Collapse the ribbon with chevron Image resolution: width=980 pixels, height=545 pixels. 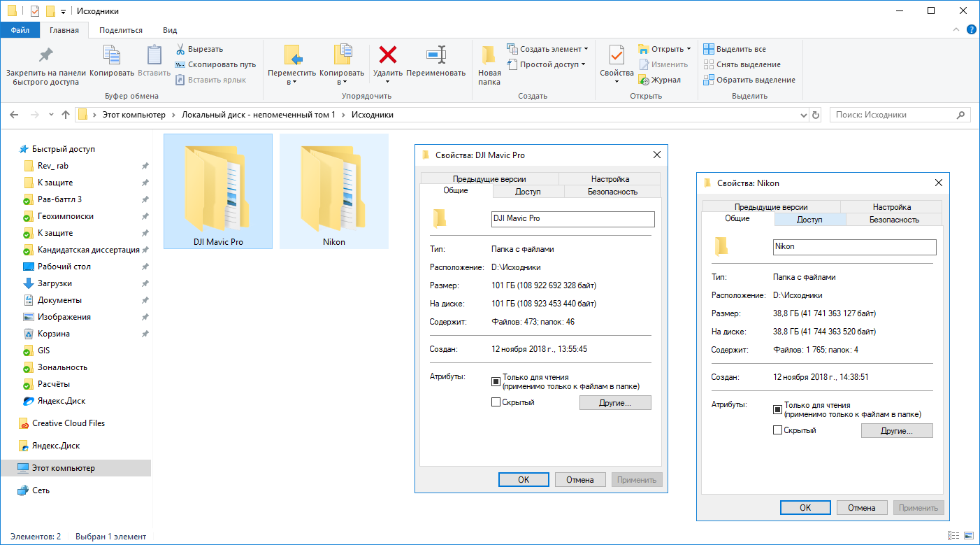pos(956,29)
